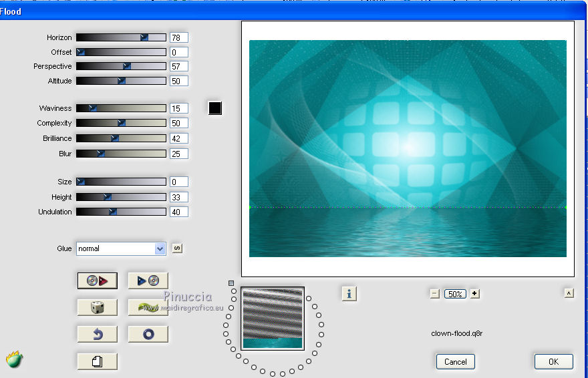
Task: Click the small square above preset ring
Action: coord(231,283)
